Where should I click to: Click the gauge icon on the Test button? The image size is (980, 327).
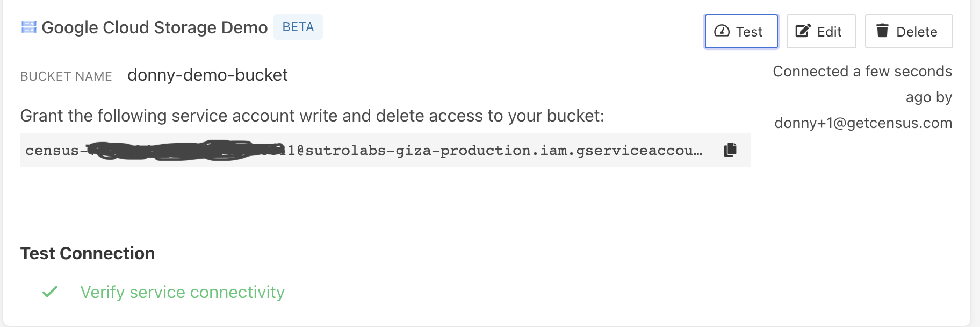(722, 31)
